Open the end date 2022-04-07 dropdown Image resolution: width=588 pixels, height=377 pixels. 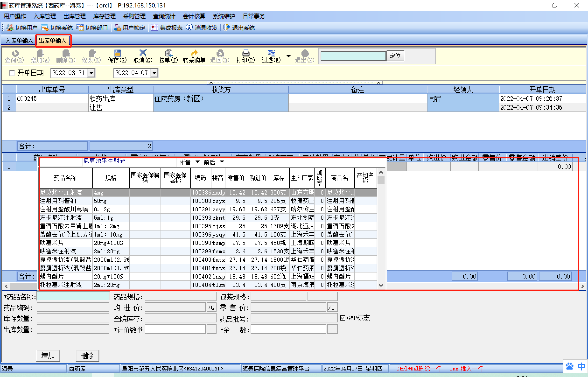click(x=154, y=73)
